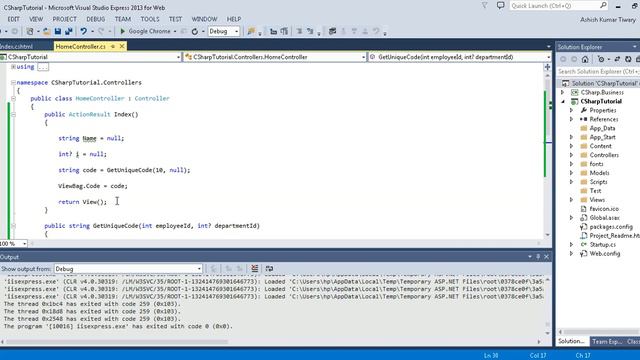
Task: Open the EDIT menu
Action: coord(13,19)
